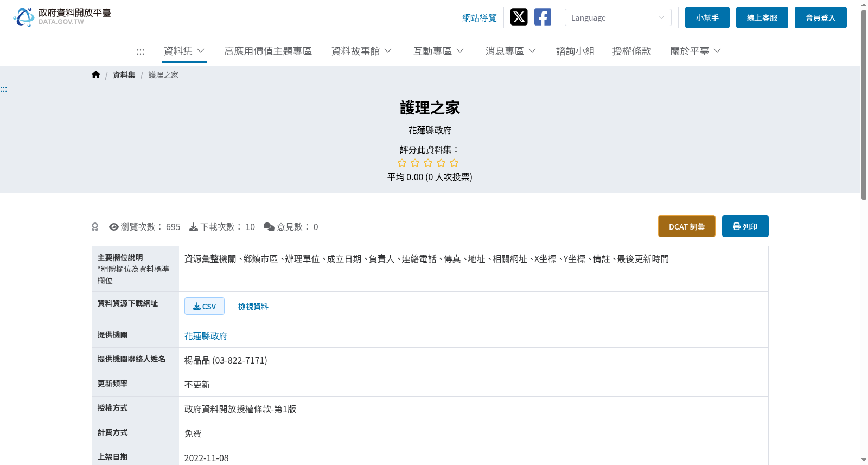868x465 pixels.
Task: Click the 列印 print button
Action: tap(745, 226)
